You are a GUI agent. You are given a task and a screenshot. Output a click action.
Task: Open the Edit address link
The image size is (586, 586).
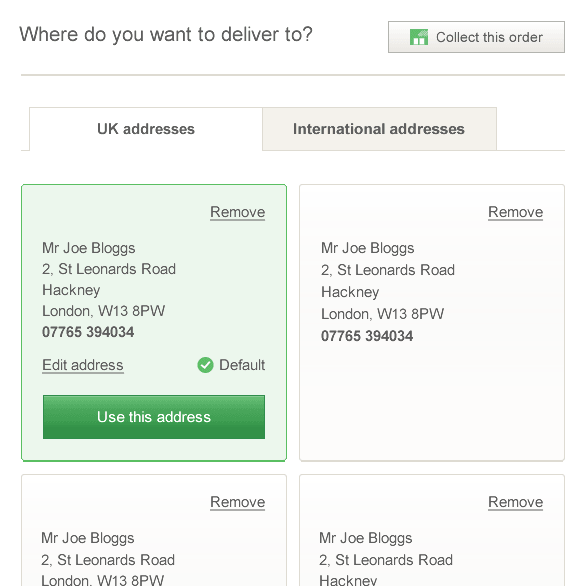pos(83,365)
